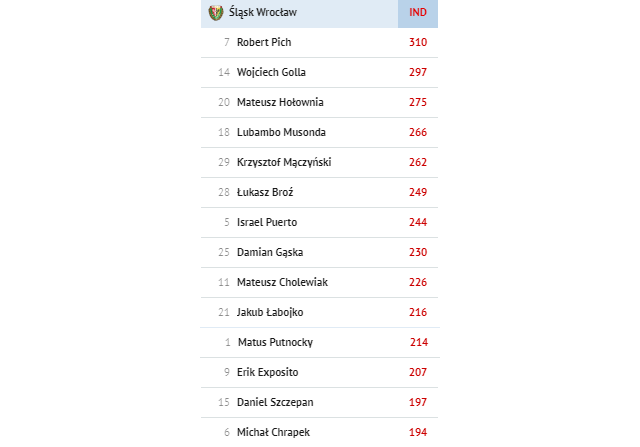Select Mateusz Cholewiak
Viewport: 640px width, 447px height.
coord(282,282)
